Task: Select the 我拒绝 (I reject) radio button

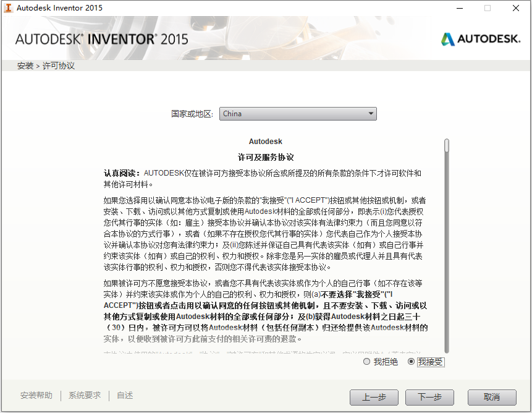Action: [366, 362]
